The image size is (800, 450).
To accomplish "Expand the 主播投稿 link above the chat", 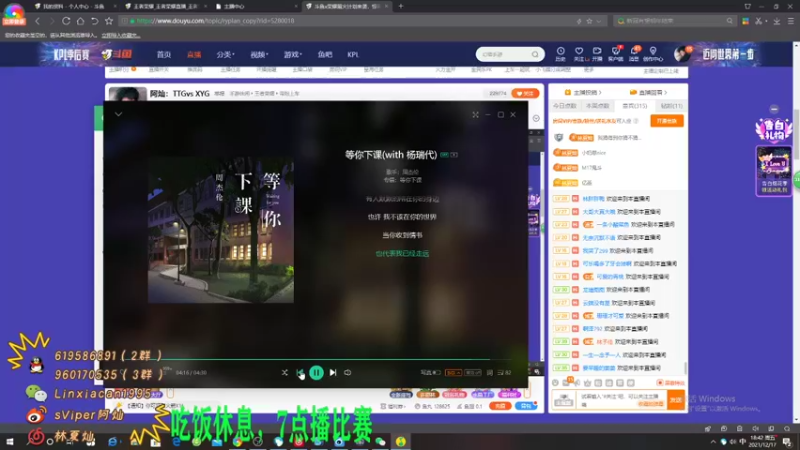I will (583, 92).
